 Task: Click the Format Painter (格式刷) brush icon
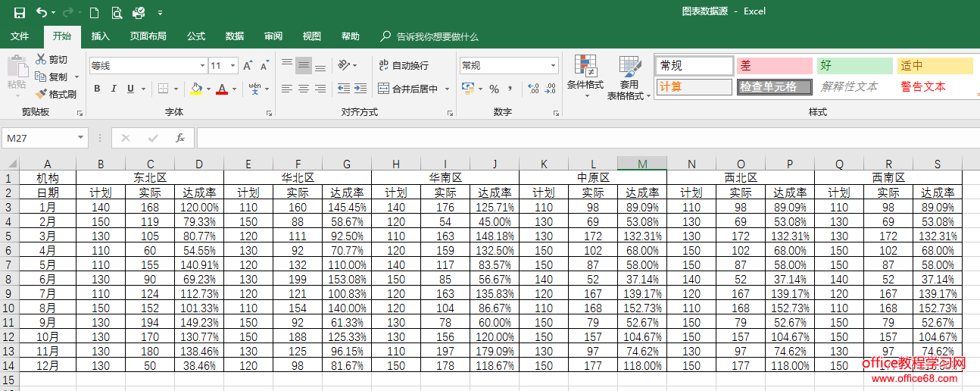40,94
